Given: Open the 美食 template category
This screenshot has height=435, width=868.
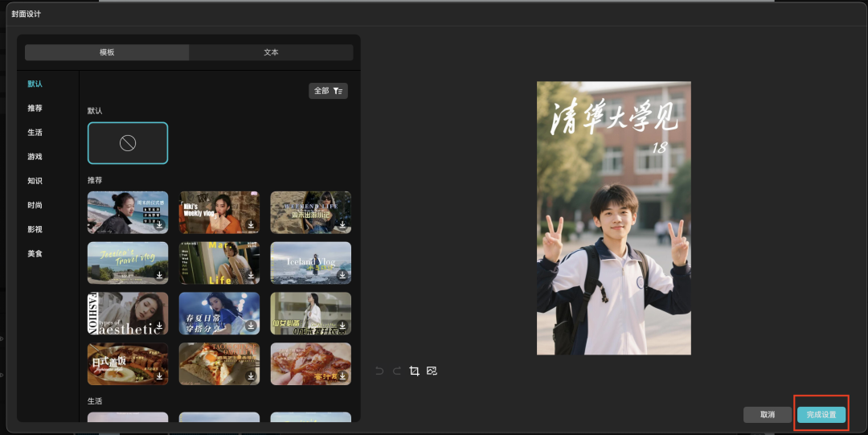Looking at the screenshot, I should pyautogui.click(x=35, y=253).
